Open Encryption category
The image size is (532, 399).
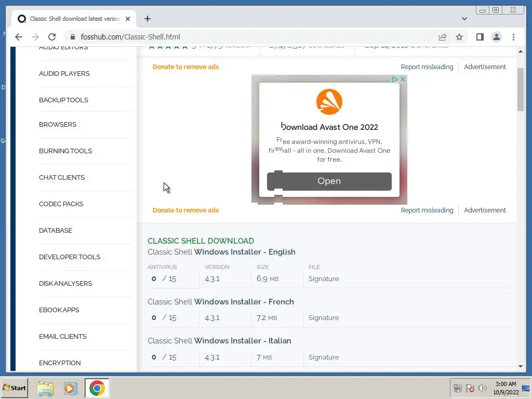tap(60, 363)
